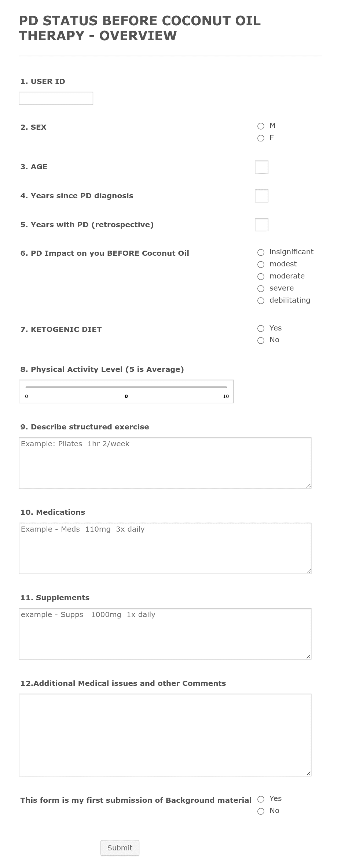Click the Years since PD diagnosis box
Viewport: 341px width, 868px height.
(x=261, y=196)
